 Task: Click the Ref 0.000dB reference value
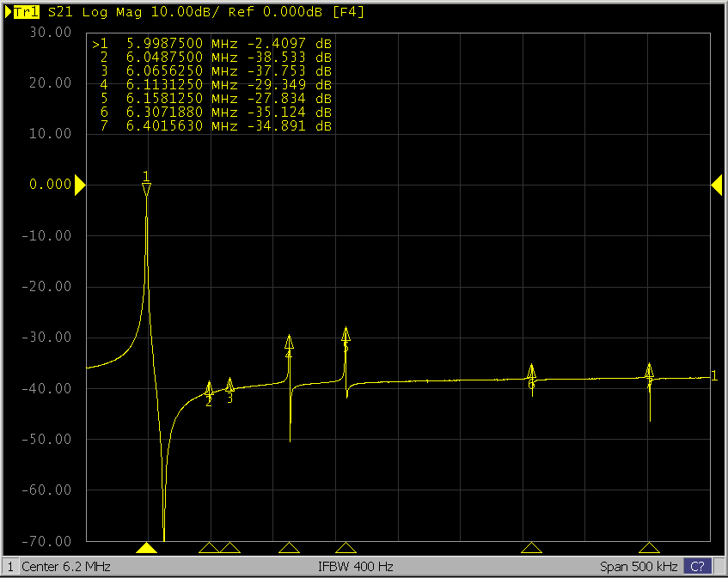tap(268, 13)
